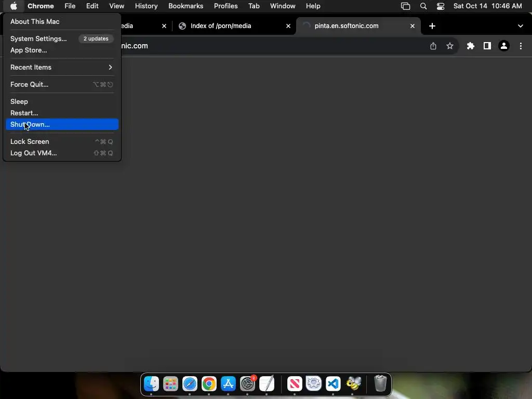The height and width of the screenshot is (399, 532).
Task: Open the Tab menu
Action: pyautogui.click(x=254, y=6)
